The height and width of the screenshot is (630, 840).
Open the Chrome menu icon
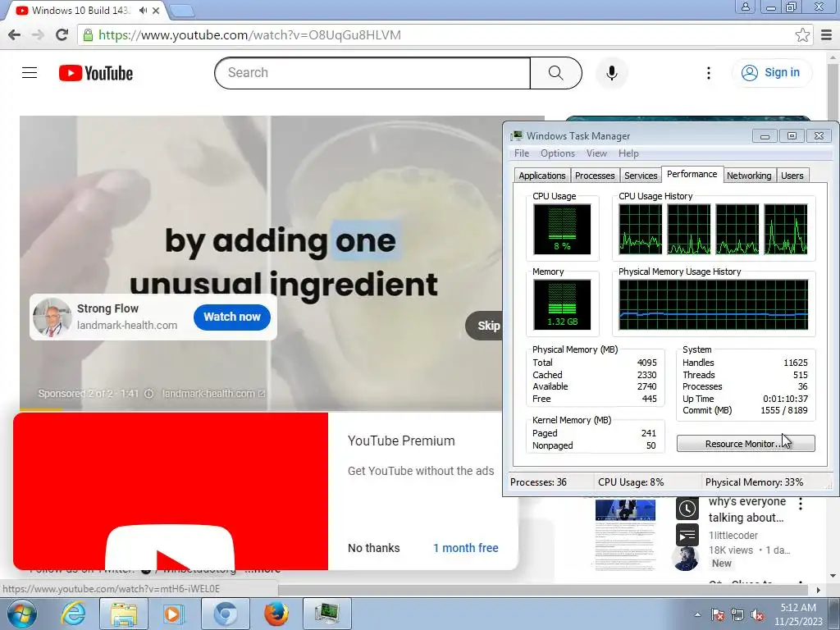pyautogui.click(x=826, y=34)
